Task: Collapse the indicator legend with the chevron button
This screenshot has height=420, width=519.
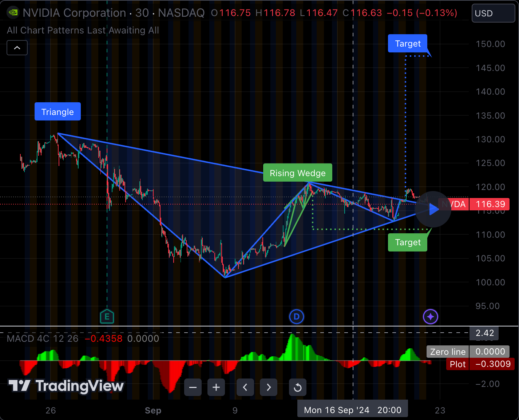Action: click(x=17, y=48)
